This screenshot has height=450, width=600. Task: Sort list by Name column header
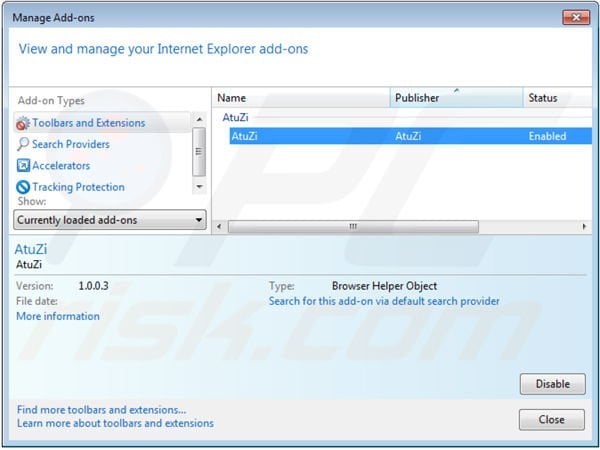click(301, 98)
